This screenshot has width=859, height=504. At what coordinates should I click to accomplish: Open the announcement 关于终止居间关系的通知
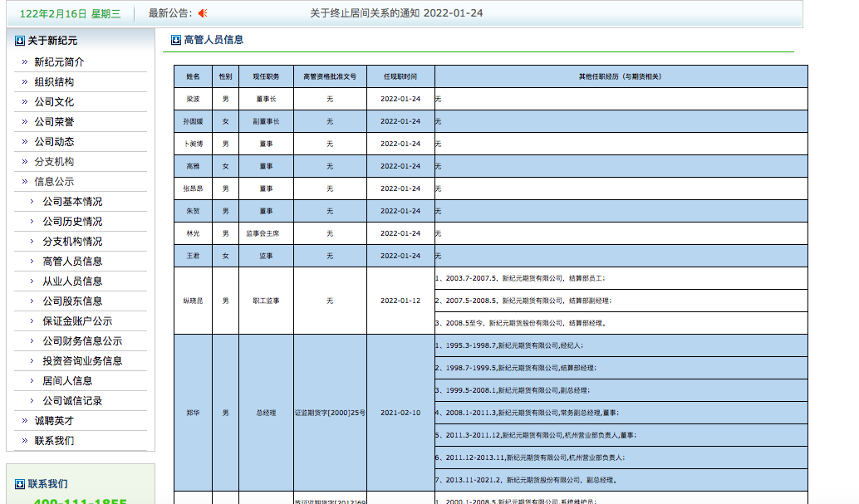tap(396, 13)
